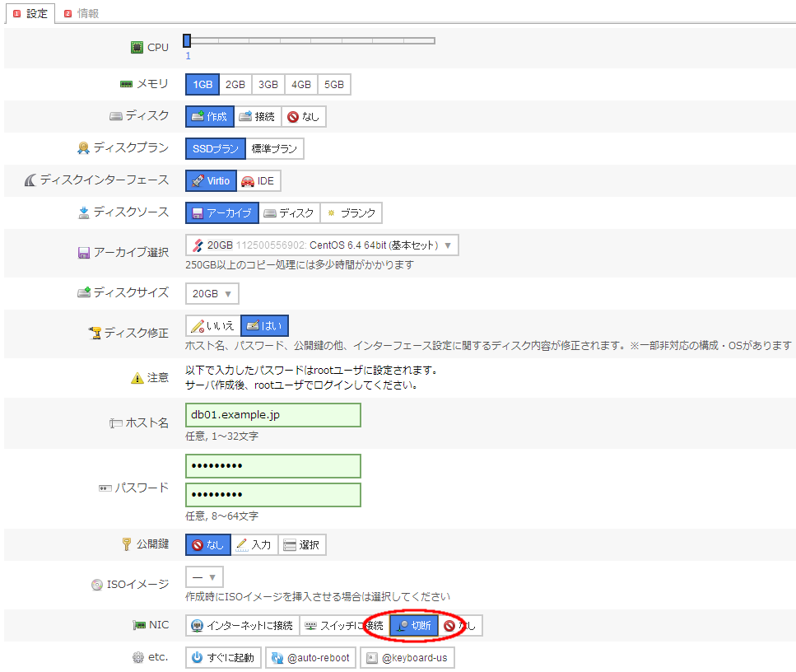Click the warning triangle icon beside 注意
The width and height of the screenshot is (796, 672).
[x=137, y=378]
